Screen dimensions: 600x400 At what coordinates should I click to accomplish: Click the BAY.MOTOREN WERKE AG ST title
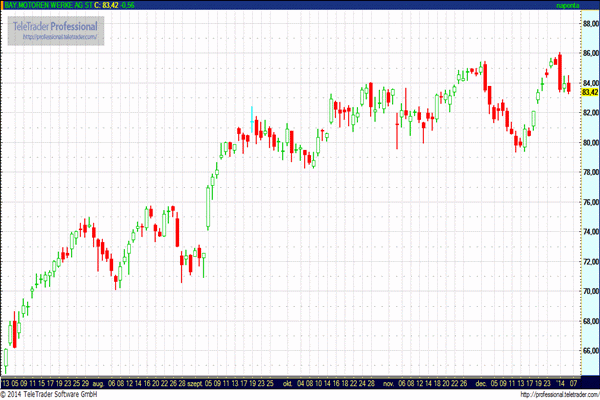(x=48, y=5)
